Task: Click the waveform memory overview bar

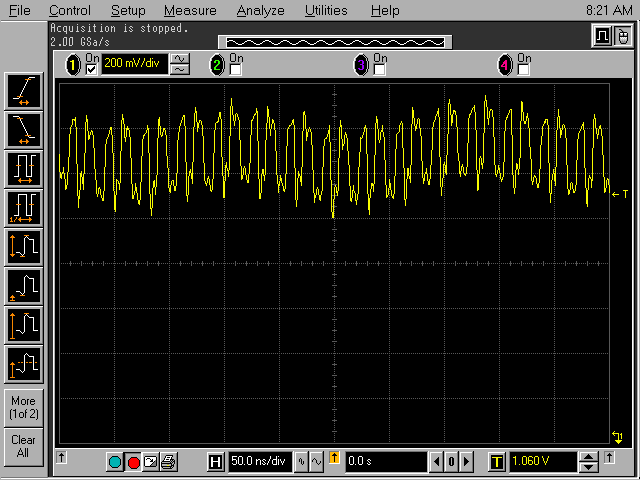Action: (x=334, y=42)
